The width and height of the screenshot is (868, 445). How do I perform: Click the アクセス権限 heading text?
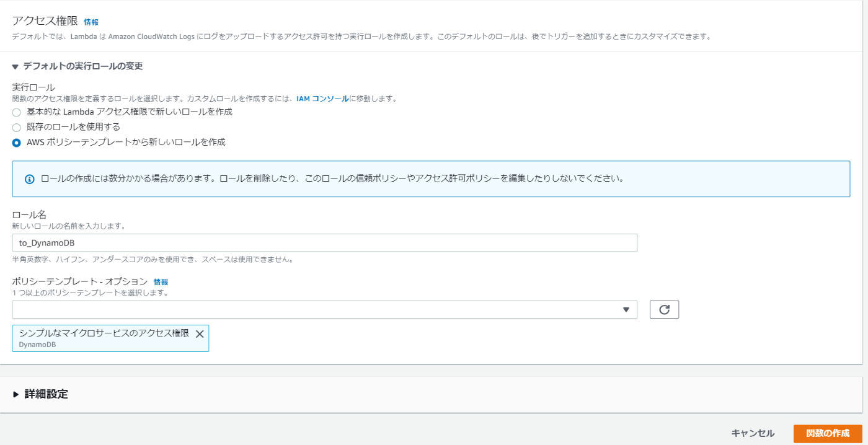45,20
